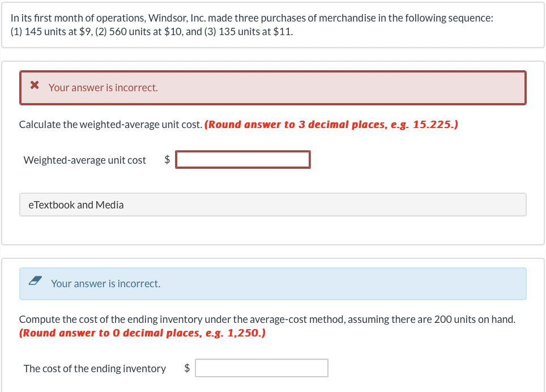Click the dollar sign beside ending inventory field

click(186, 368)
